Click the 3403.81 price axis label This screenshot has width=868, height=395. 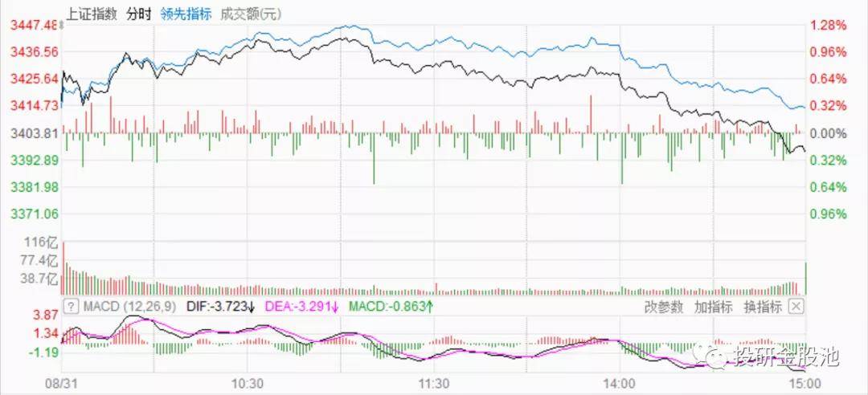coord(34,132)
